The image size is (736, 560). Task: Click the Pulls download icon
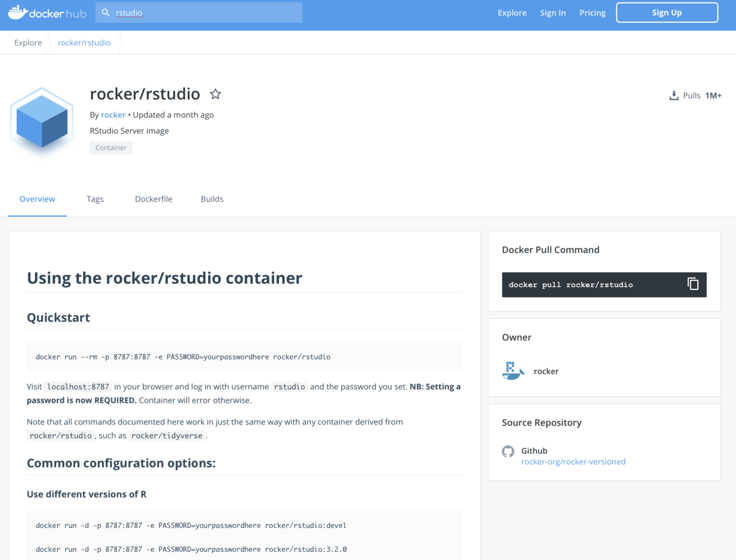click(x=673, y=95)
